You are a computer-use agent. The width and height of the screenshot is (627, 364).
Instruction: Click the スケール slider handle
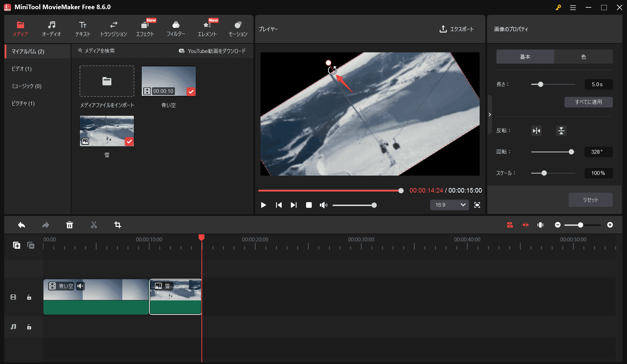544,173
